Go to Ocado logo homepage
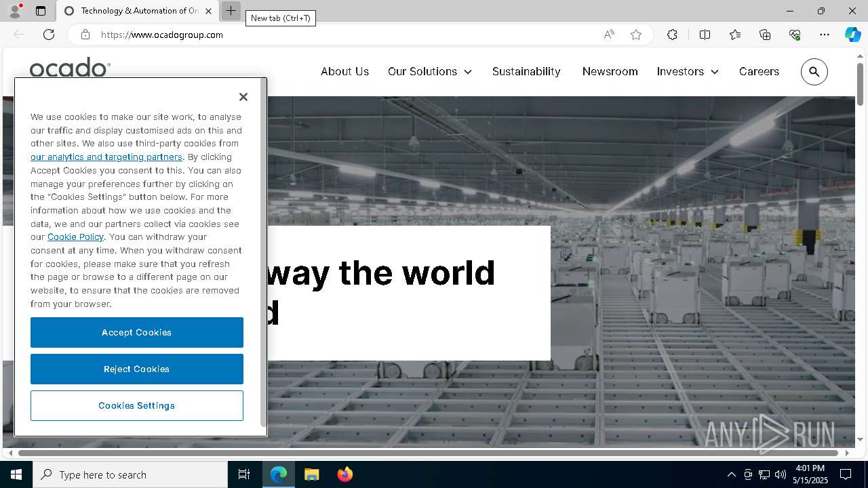The height and width of the screenshot is (488, 868). tap(70, 68)
